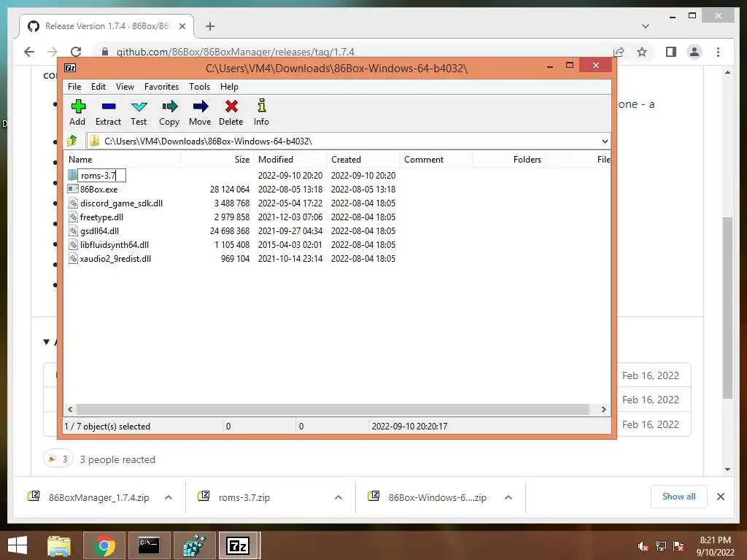This screenshot has width=747, height=560.
Task: Open the View menu in 7-Zip
Action: click(125, 87)
